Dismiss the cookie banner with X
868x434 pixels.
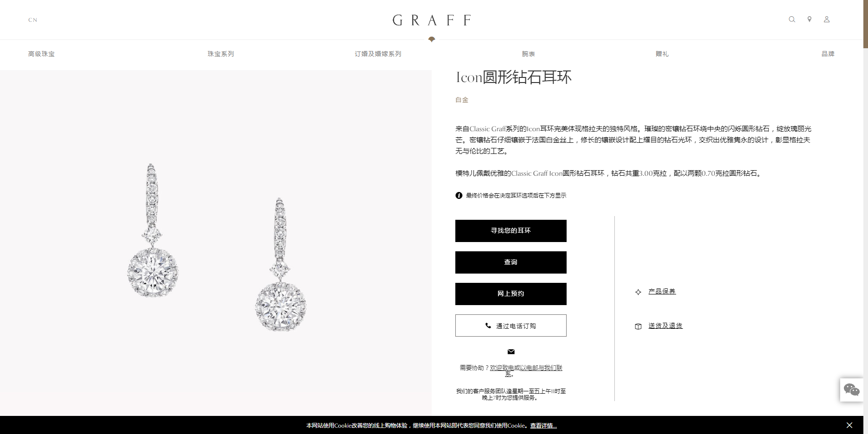click(x=849, y=425)
